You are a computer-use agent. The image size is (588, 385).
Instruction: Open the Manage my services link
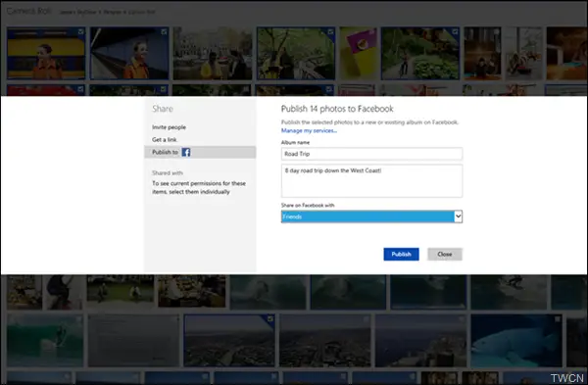click(x=309, y=130)
